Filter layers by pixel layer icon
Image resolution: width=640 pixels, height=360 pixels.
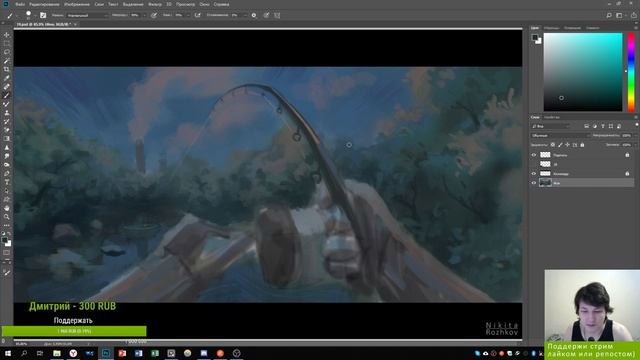coord(587,126)
